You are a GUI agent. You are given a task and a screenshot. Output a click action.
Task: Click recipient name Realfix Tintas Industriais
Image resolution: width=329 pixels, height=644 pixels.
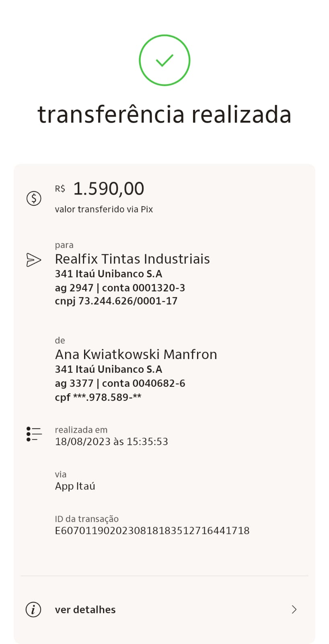[132, 259]
